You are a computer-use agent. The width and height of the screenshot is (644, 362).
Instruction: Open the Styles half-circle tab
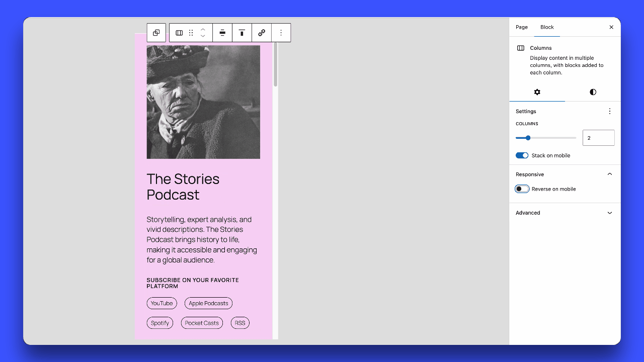pyautogui.click(x=593, y=92)
